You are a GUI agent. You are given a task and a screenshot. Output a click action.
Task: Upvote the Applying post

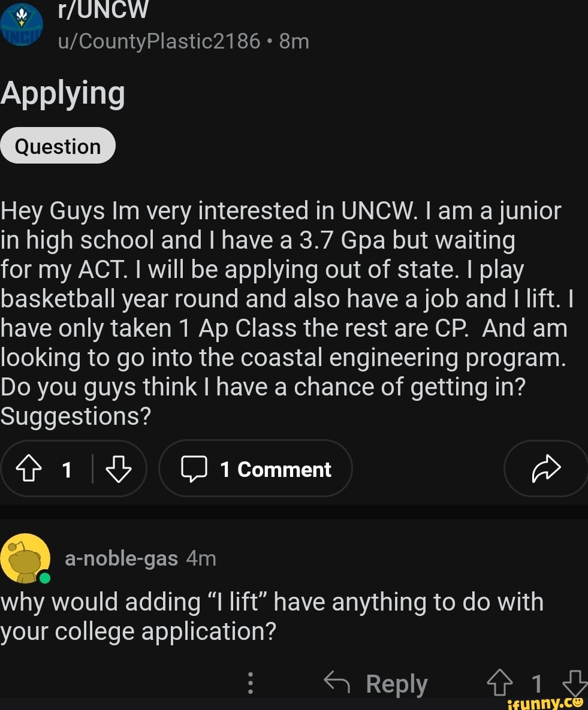pos(29,469)
